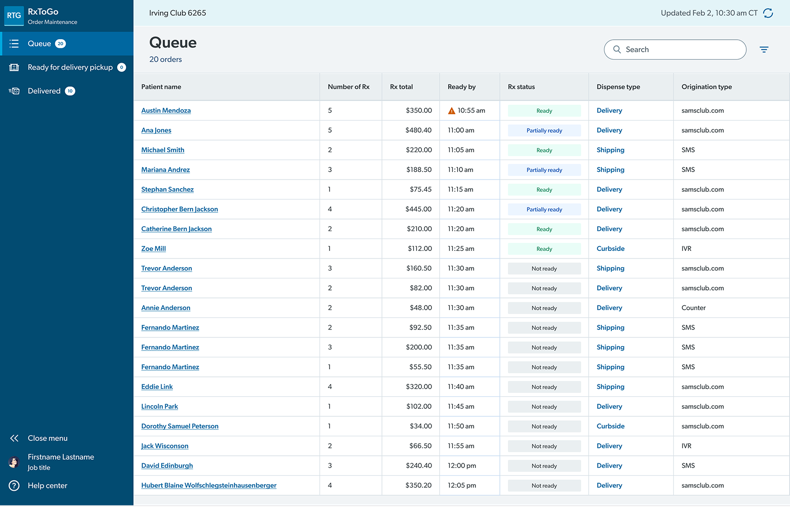The image size is (790, 512).
Task: Open patient Ana Jones
Action: [156, 131]
